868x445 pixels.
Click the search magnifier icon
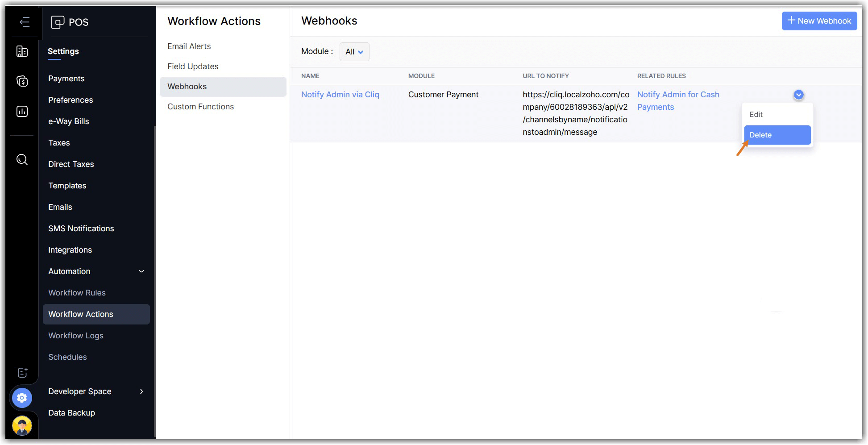(x=22, y=159)
